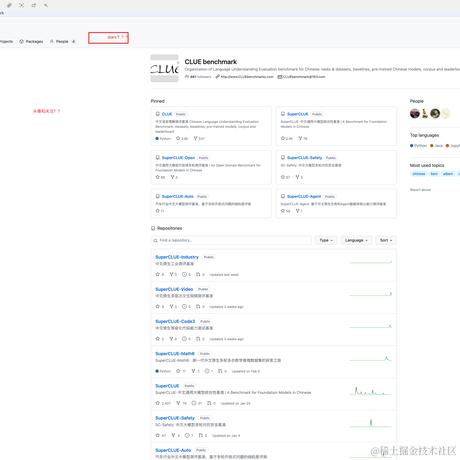Open SuperCLUE-Code3 in the repositories list

tap(175, 321)
